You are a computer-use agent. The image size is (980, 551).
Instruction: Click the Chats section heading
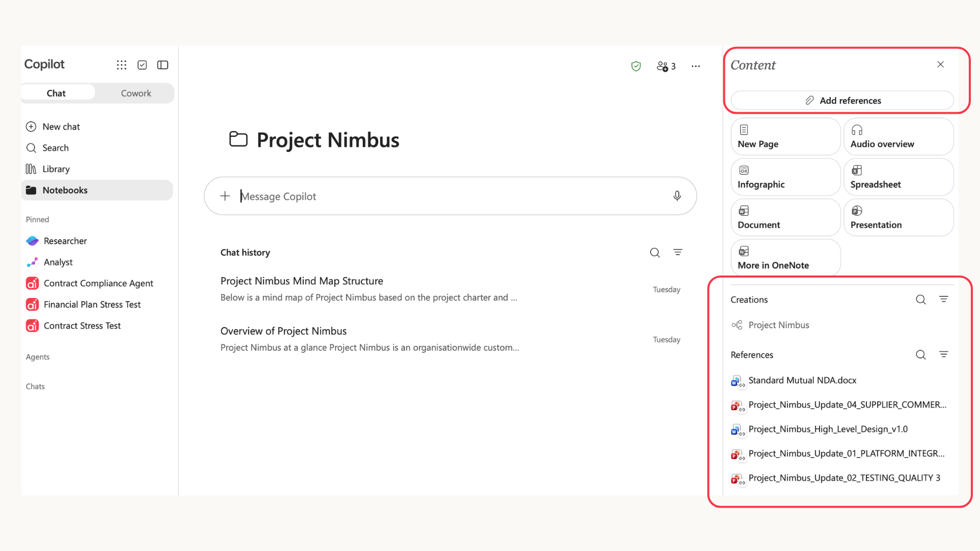(35, 387)
